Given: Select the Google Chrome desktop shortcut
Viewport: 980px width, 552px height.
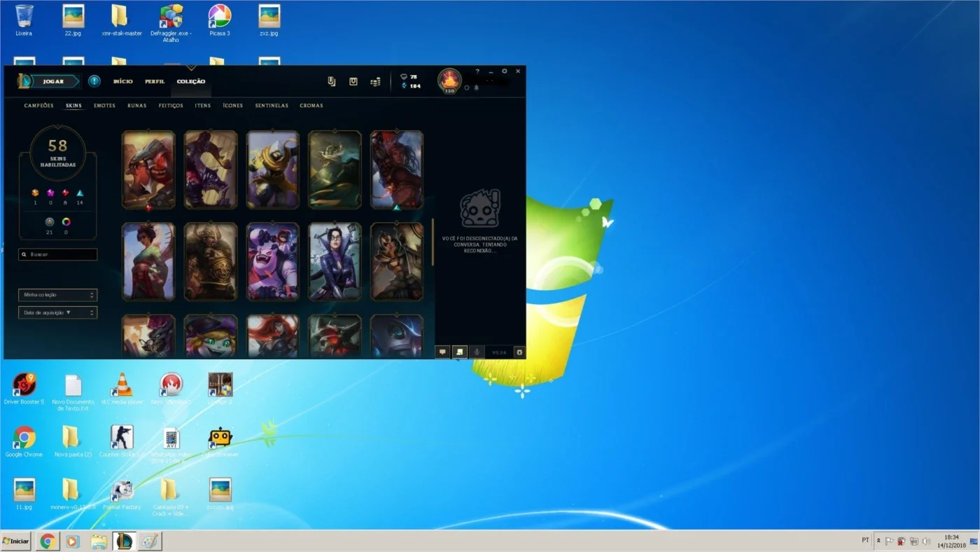Looking at the screenshot, I should pos(24,441).
